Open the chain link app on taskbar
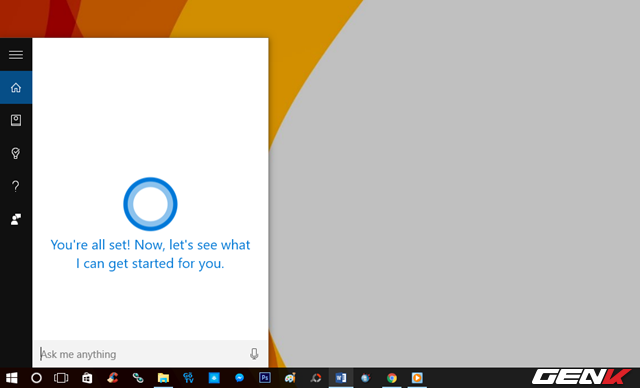Viewport: 640px width, 388px height. 138,378
